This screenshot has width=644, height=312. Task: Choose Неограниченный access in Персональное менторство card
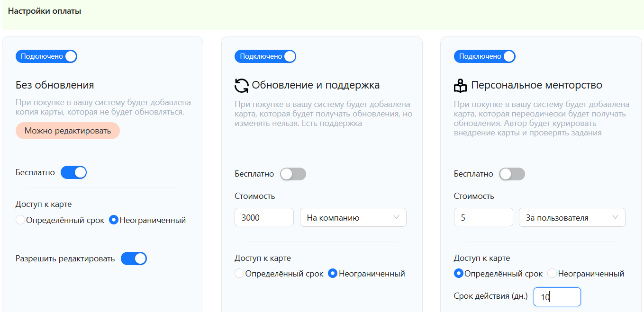(552, 274)
